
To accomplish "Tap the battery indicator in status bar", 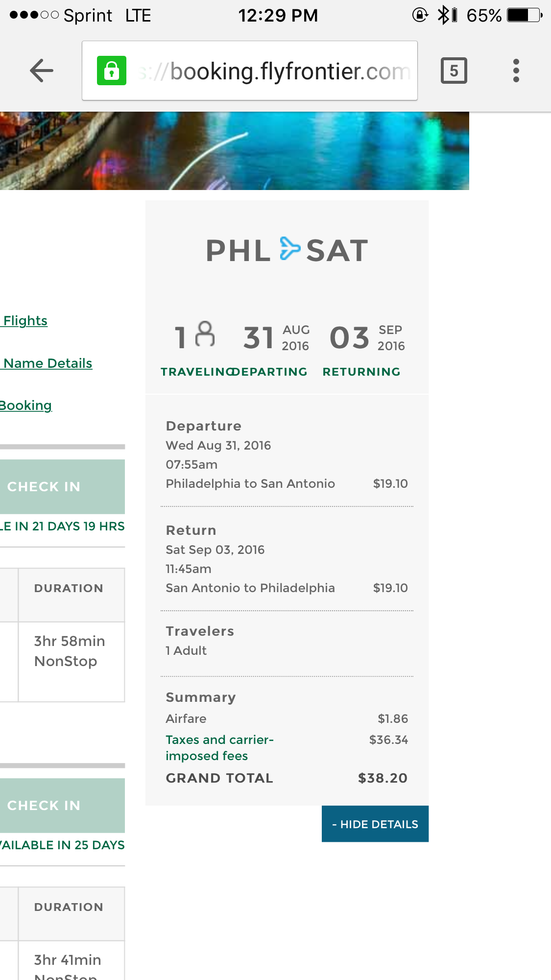I will (525, 15).
